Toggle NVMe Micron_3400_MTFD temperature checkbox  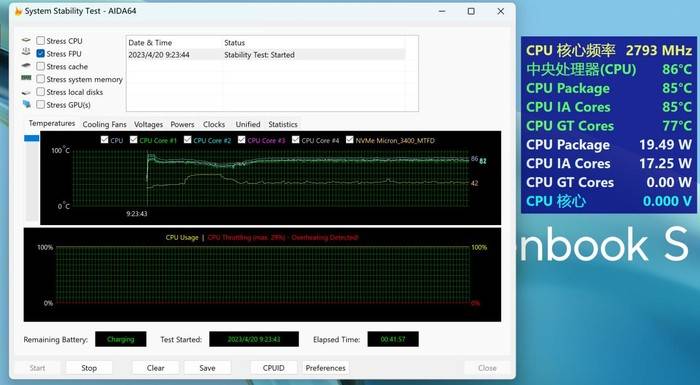[x=350, y=140]
